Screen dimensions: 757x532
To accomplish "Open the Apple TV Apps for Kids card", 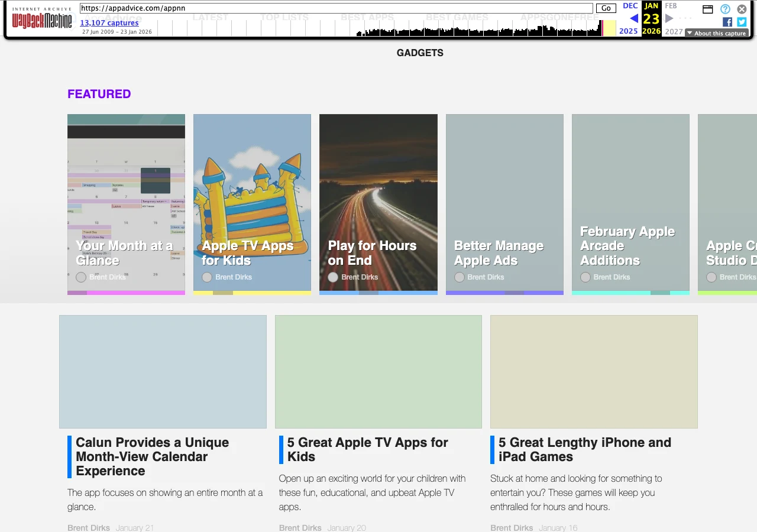I will (x=252, y=205).
